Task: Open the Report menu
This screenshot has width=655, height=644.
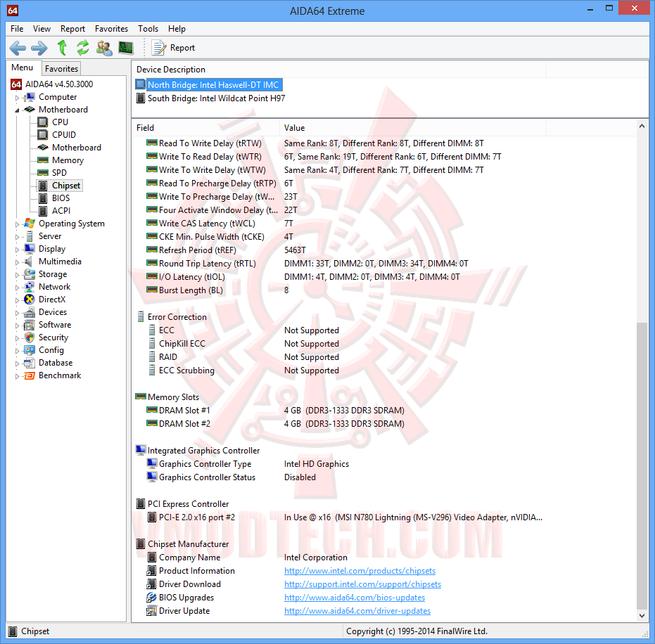Action: tap(72, 29)
